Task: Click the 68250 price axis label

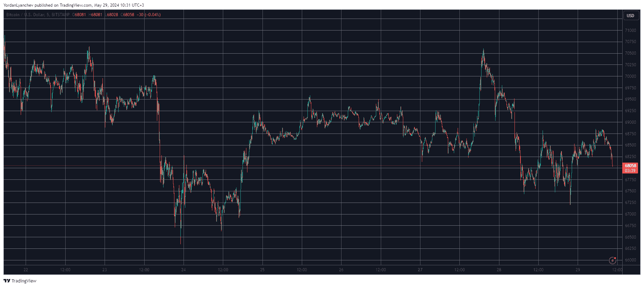Action: point(630,157)
